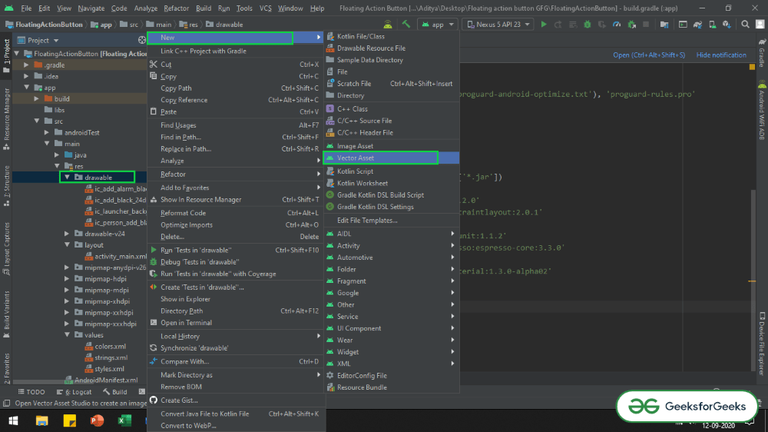Click the Profile app gauge icon

coord(617,24)
